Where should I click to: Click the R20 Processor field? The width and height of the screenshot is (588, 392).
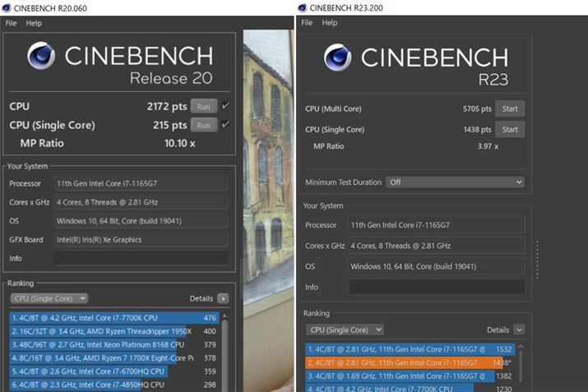tap(141, 183)
